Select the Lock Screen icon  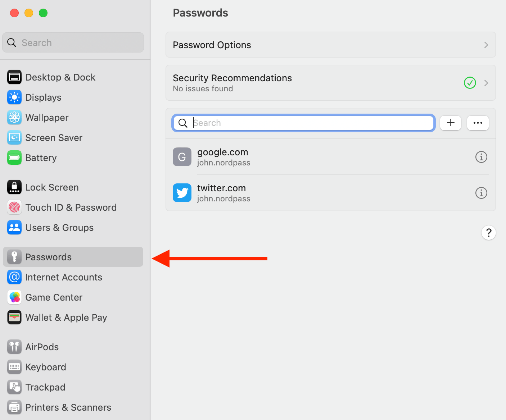[14, 187]
